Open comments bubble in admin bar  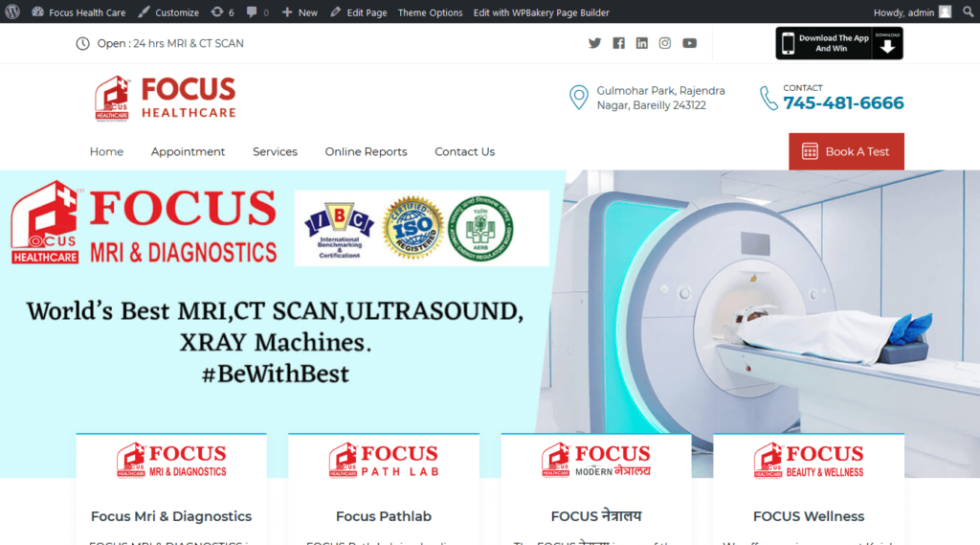tap(256, 12)
